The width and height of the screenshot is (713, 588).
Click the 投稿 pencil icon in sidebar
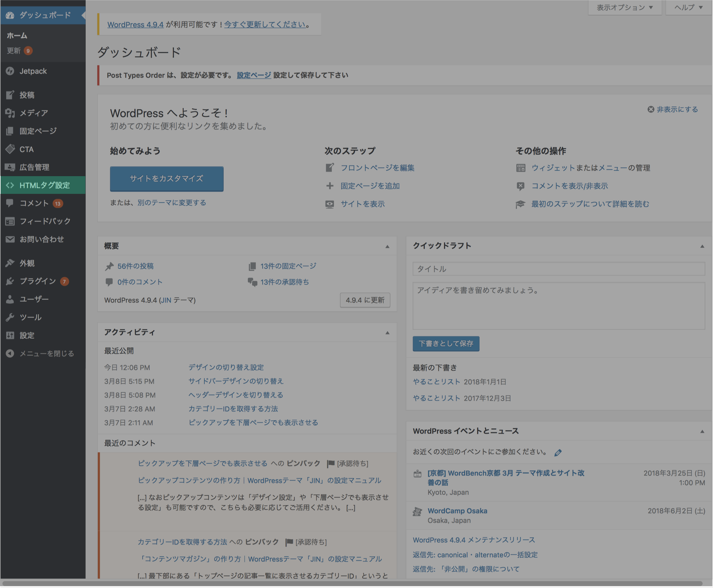click(10, 95)
